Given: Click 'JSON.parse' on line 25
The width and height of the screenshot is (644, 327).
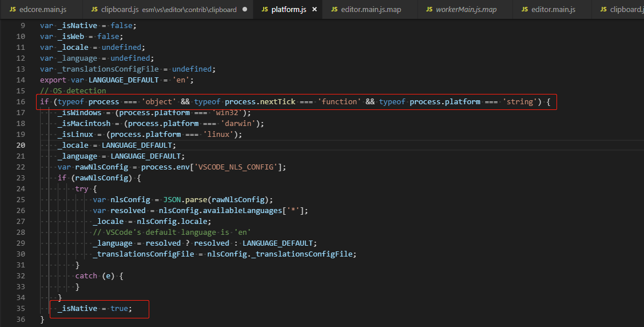Looking at the screenshot, I should tap(185, 199).
